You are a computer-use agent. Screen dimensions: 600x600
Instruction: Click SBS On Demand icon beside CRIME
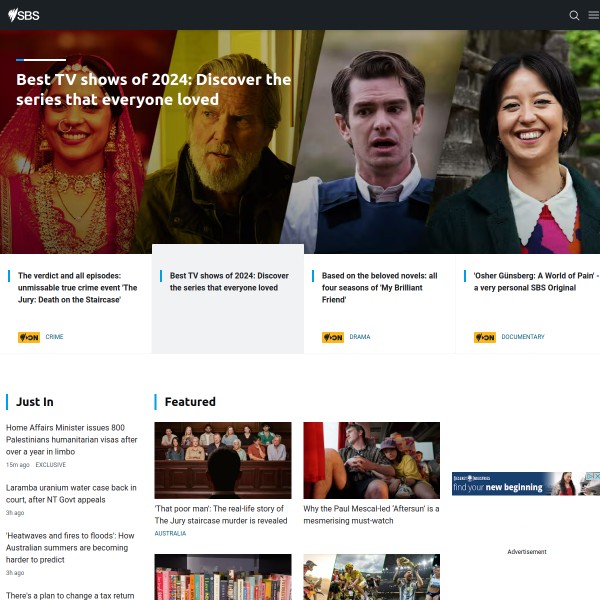[29, 337]
